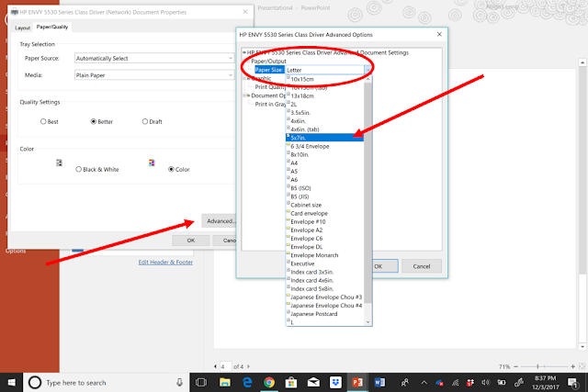
Task: Click the network Wi-Fi tray icon
Action: tap(456, 383)
